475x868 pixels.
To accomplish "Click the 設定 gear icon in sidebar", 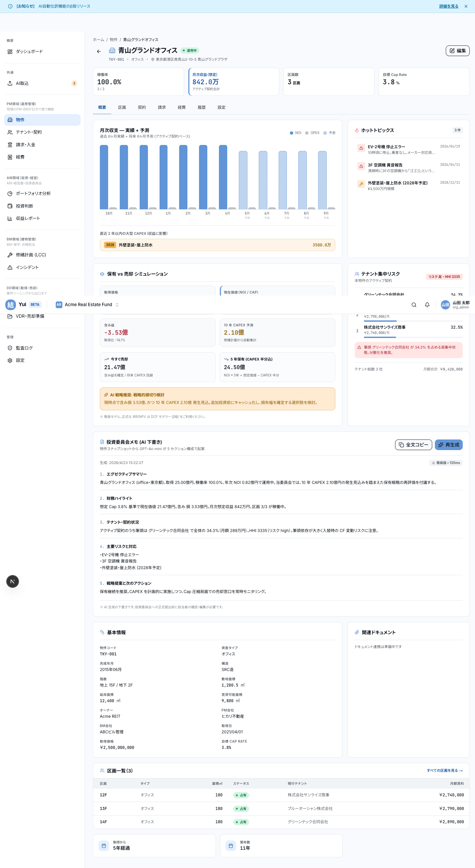I will (x=10, y=360).
